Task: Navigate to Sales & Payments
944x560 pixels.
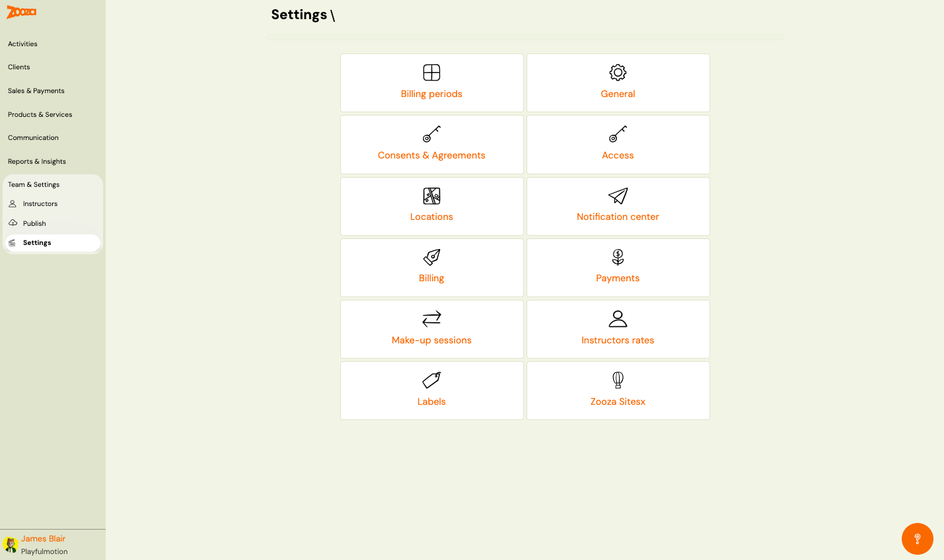Action: (x=36, y=90)
